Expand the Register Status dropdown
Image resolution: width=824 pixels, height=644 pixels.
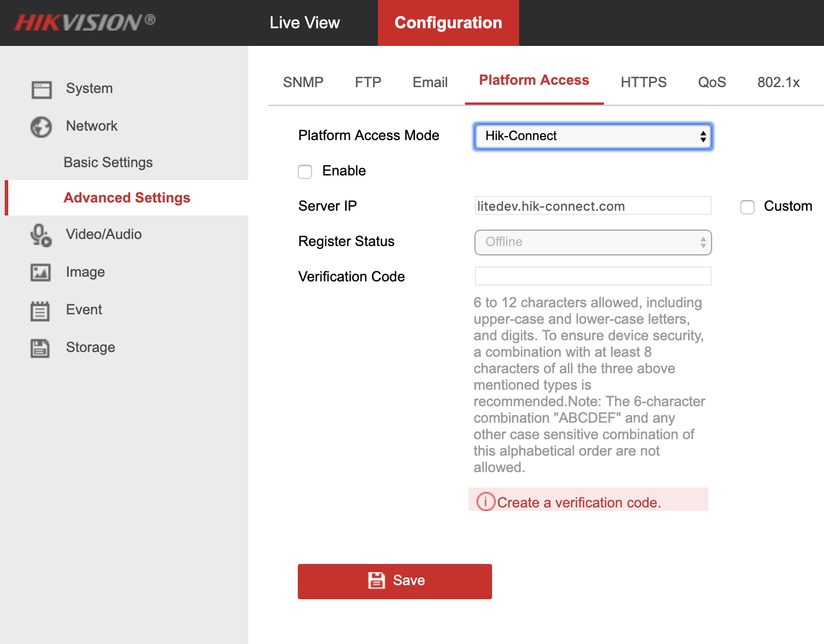click(x=593, y=242)
